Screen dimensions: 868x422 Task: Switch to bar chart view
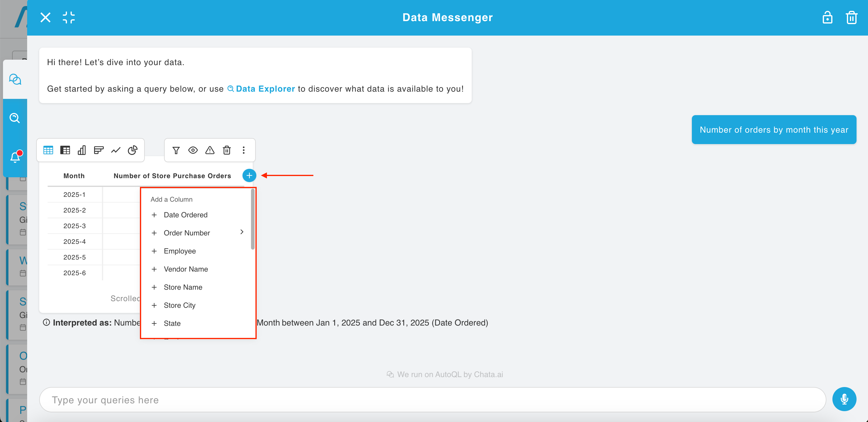tap(99, 150)
